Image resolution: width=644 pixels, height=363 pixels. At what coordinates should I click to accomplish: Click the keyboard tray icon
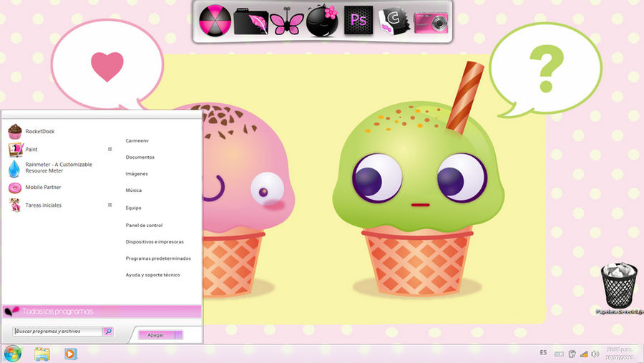(x=559, y=354)
